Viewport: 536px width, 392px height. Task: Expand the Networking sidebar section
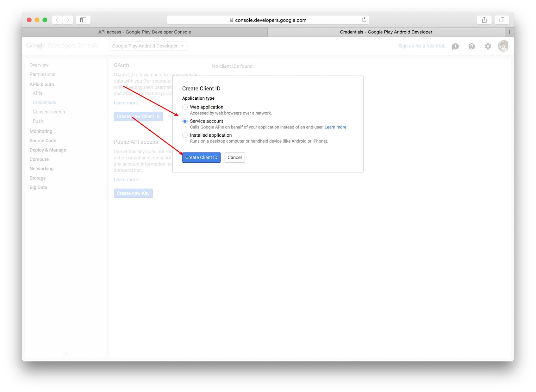(x=41, y=169)
